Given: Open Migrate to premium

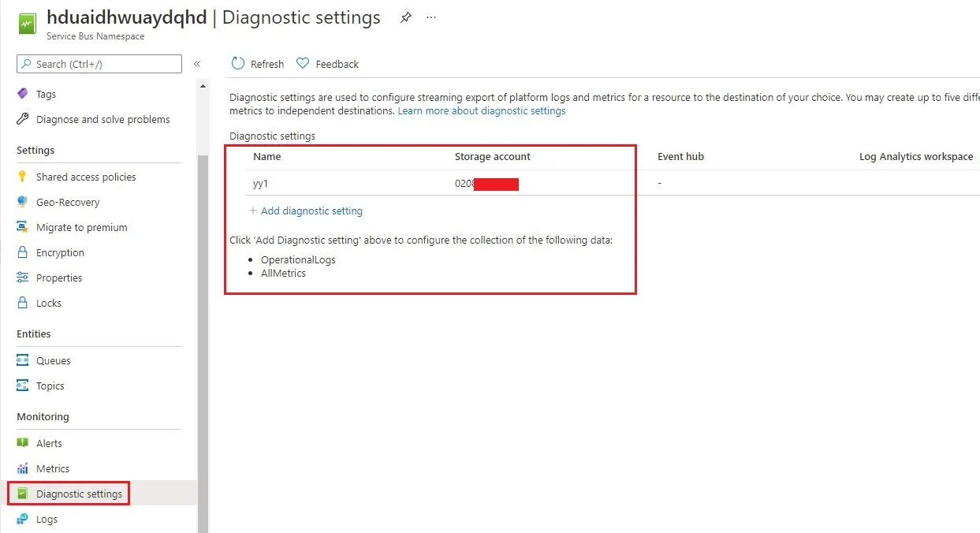Looking at the screenshot, I should pos(81,227).
